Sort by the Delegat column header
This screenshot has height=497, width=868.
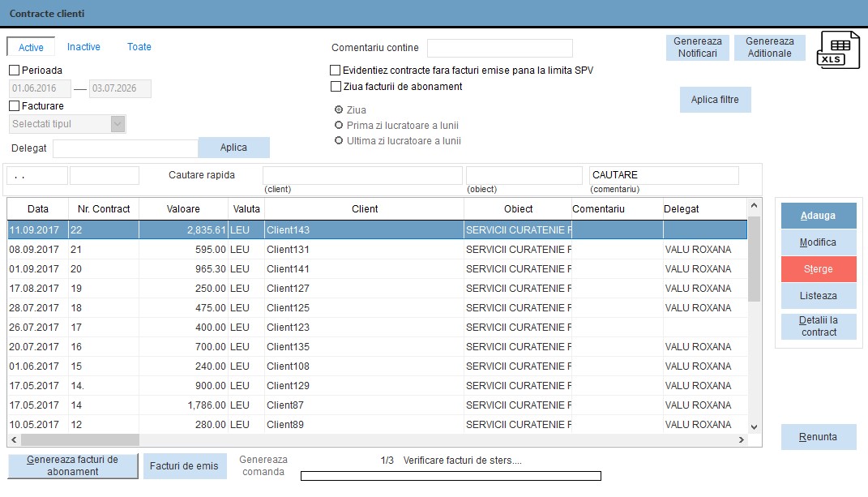coord(705,209)
